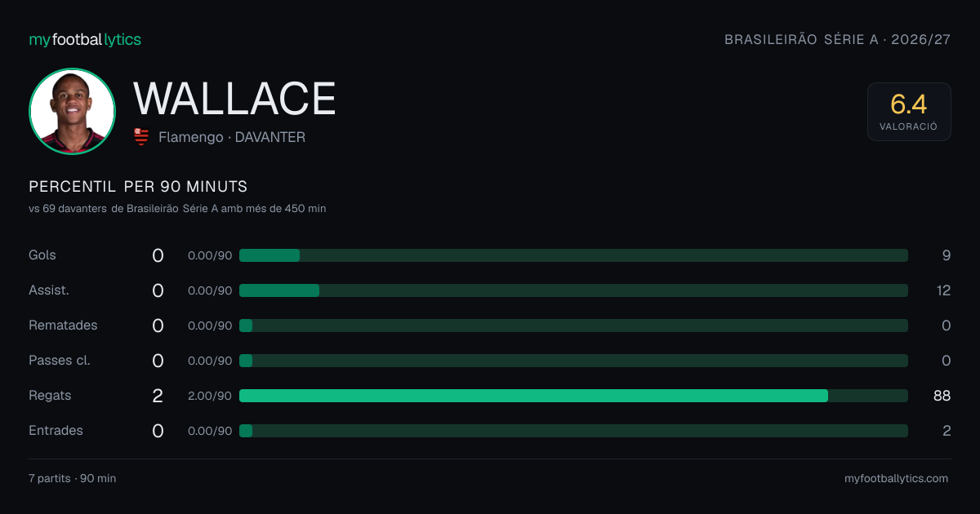Click the myfootballytics logo
The image size is (980, 514).
tap(85, 39)
